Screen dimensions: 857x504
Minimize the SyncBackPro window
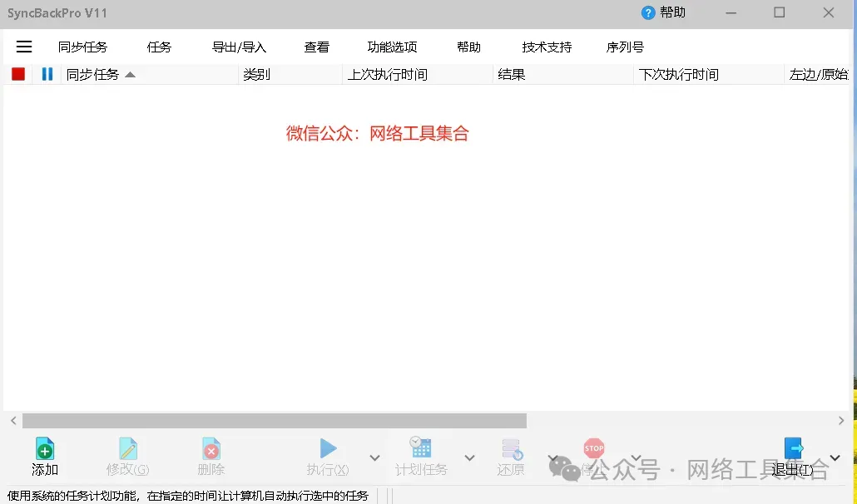[x=731, y=13]
